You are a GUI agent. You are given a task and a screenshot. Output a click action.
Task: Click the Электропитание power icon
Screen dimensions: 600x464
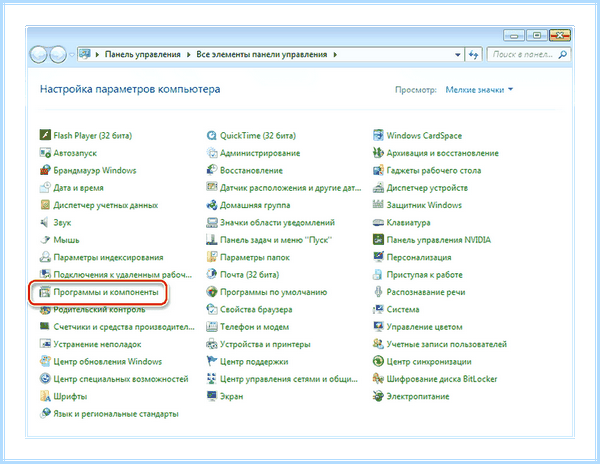378,396
